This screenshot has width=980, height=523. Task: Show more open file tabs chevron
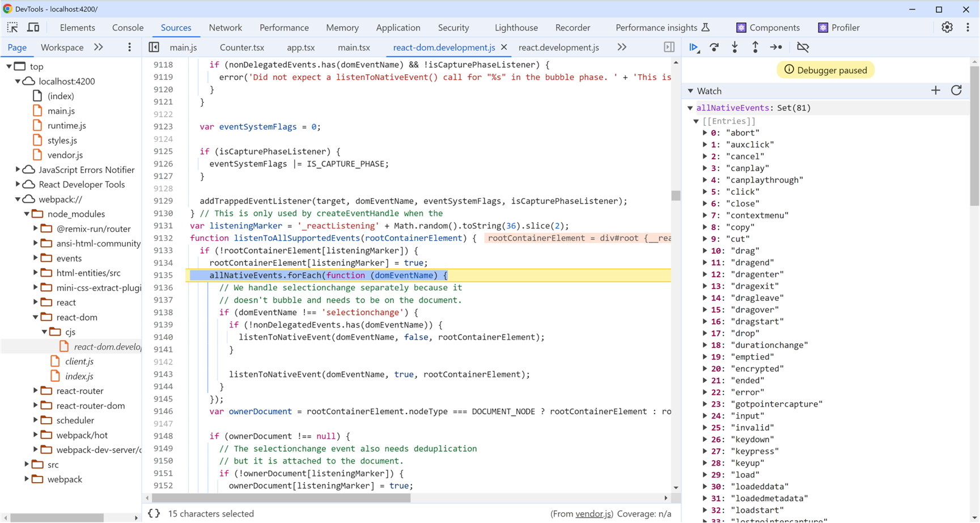[622, 47]
